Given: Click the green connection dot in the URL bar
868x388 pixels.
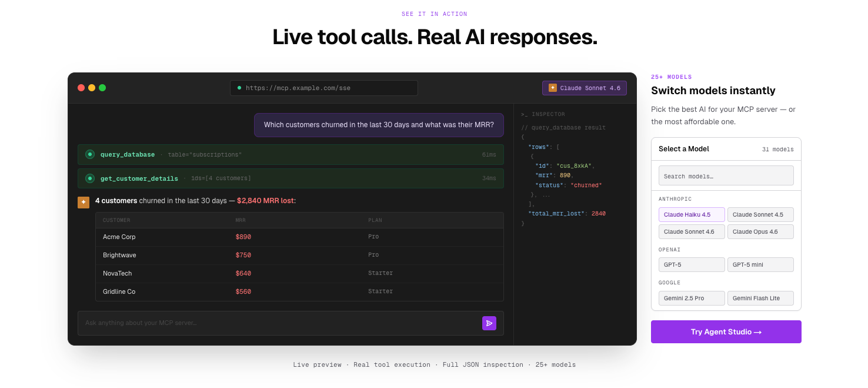Looking at the screenshot, I should (x=239, y=88).
